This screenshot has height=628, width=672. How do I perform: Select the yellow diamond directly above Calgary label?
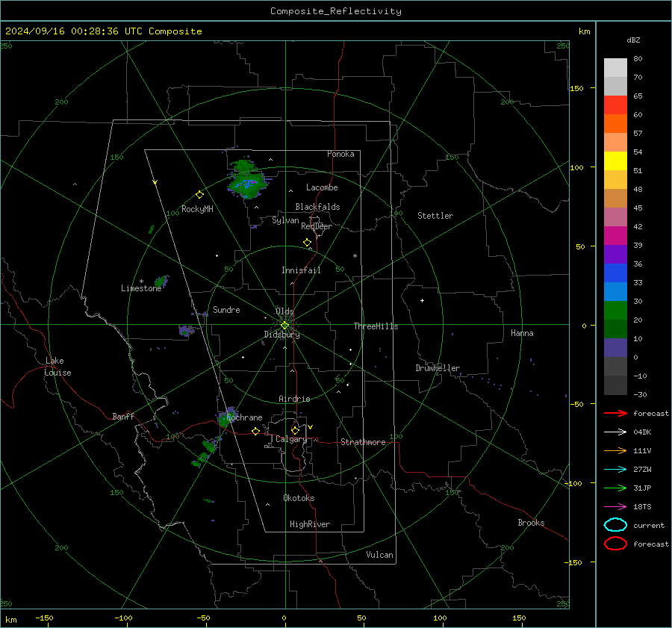(x=295, y=430)
